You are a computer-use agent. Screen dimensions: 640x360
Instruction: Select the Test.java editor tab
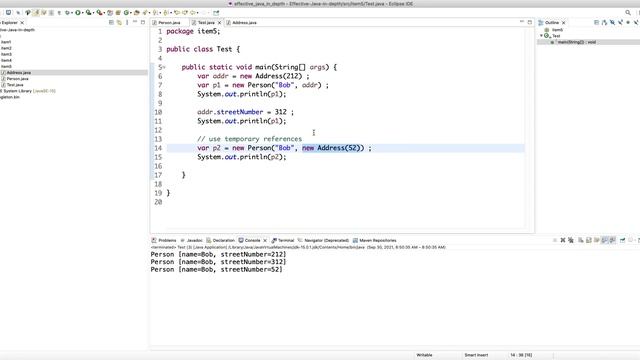pos(206,22)
